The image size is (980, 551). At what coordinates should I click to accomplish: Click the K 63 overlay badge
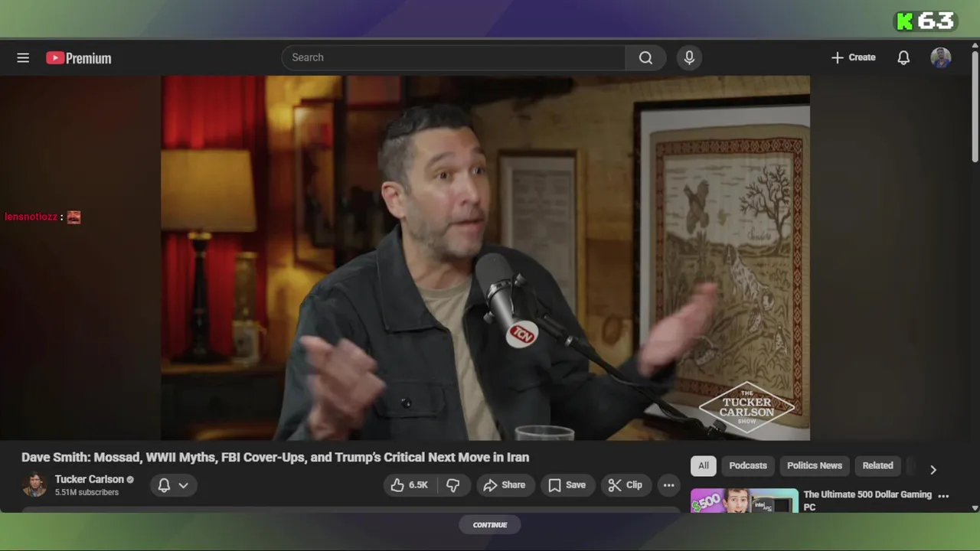click(x=926, y=21)
